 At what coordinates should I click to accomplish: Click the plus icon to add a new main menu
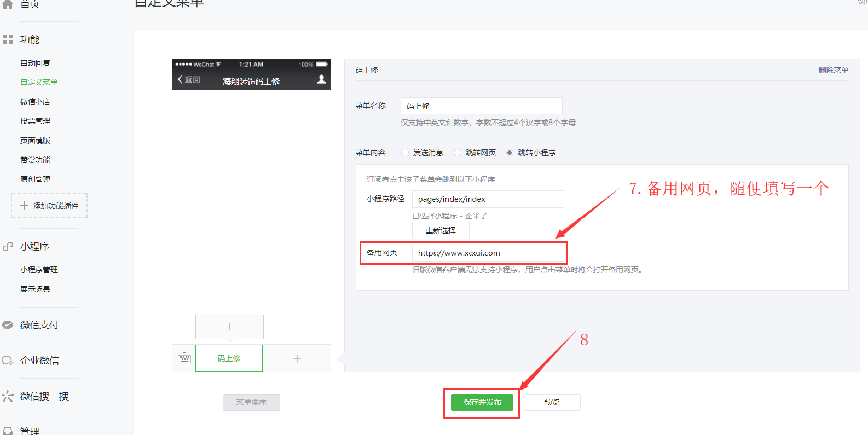[297, 358]
